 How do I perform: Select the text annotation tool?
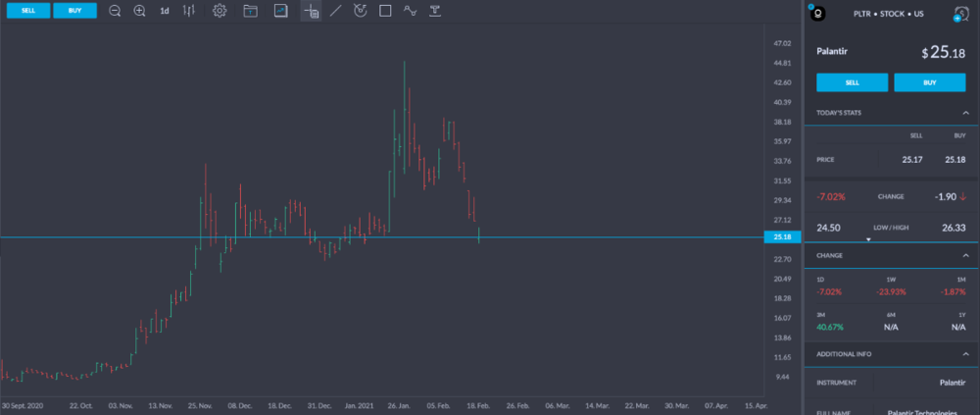(435, 11)
